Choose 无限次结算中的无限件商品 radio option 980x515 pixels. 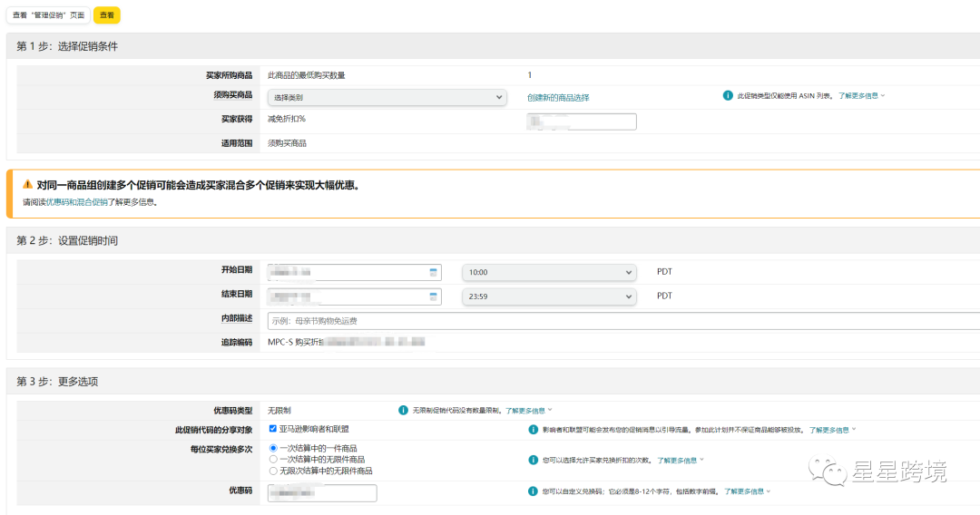[x=273, y=471]
